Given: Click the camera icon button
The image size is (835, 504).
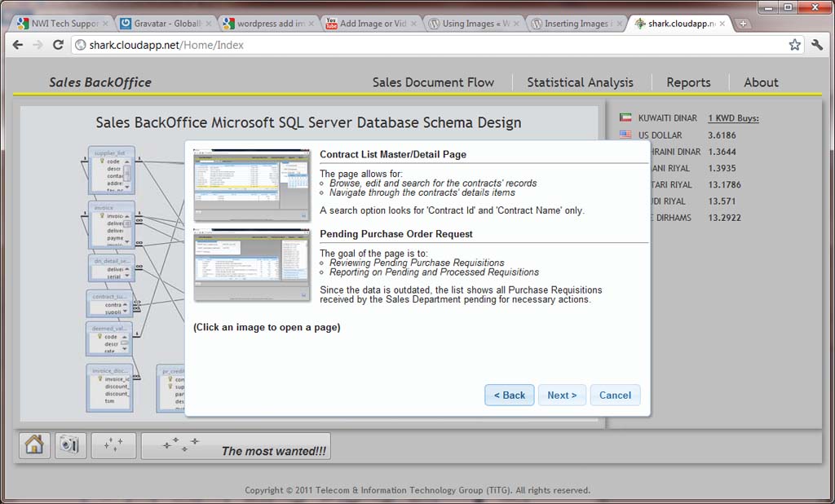Looking at the screenshot, I should [x=70, y=444].
